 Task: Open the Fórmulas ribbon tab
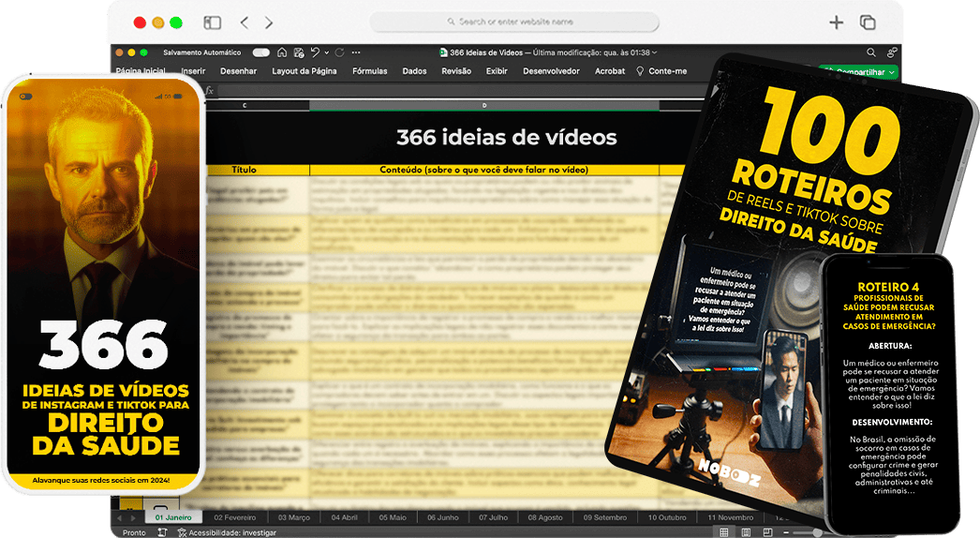[x=369, y=71]
